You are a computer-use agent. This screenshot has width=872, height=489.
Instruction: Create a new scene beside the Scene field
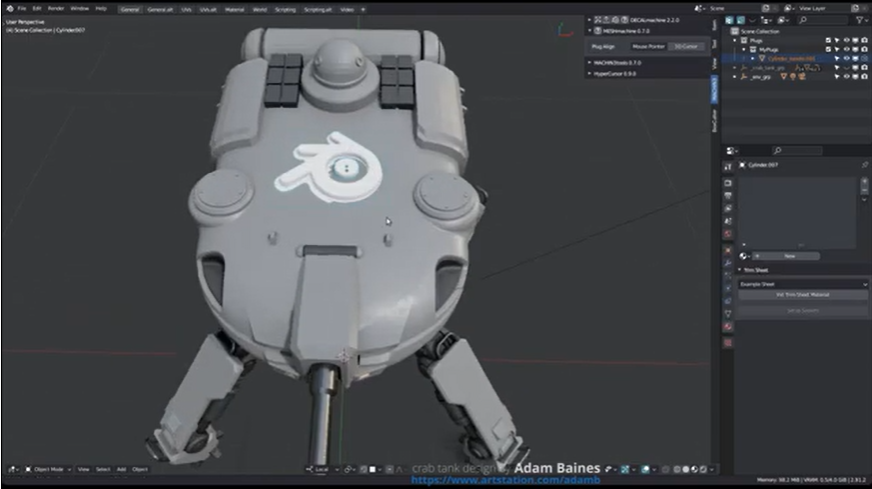[766, 8]
